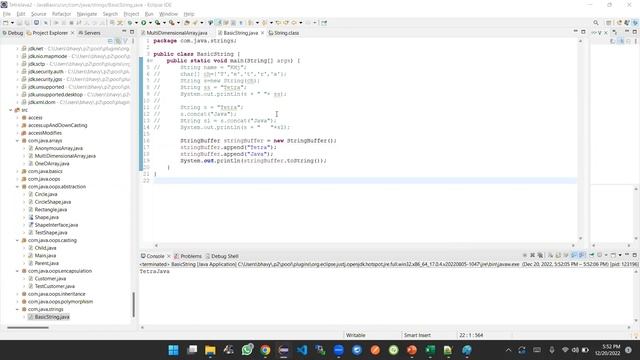
Task: Switch to Eclipse IDE taskbar icon
Action: click(284, 350)
